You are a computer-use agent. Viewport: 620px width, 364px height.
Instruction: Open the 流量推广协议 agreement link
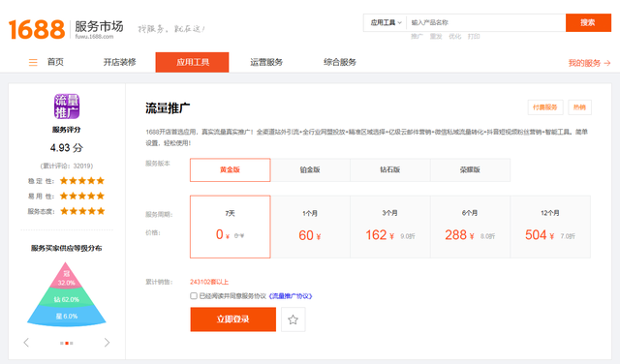point(291,296)
